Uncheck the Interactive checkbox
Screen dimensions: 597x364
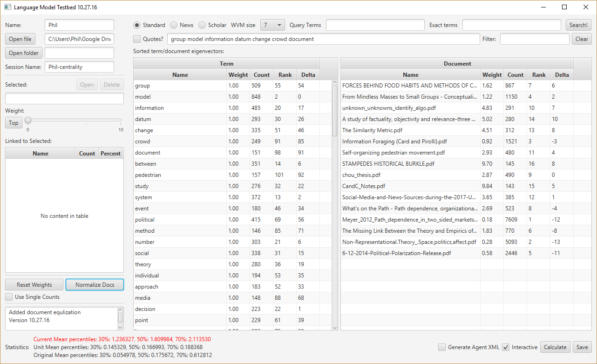(506, 347)
